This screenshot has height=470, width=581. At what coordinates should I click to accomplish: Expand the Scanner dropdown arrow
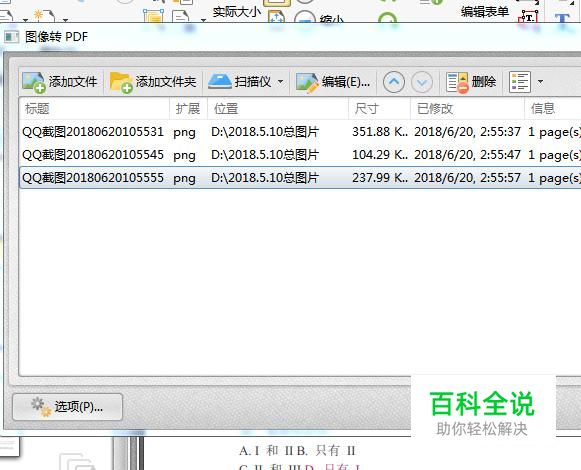tap(280, 82)
